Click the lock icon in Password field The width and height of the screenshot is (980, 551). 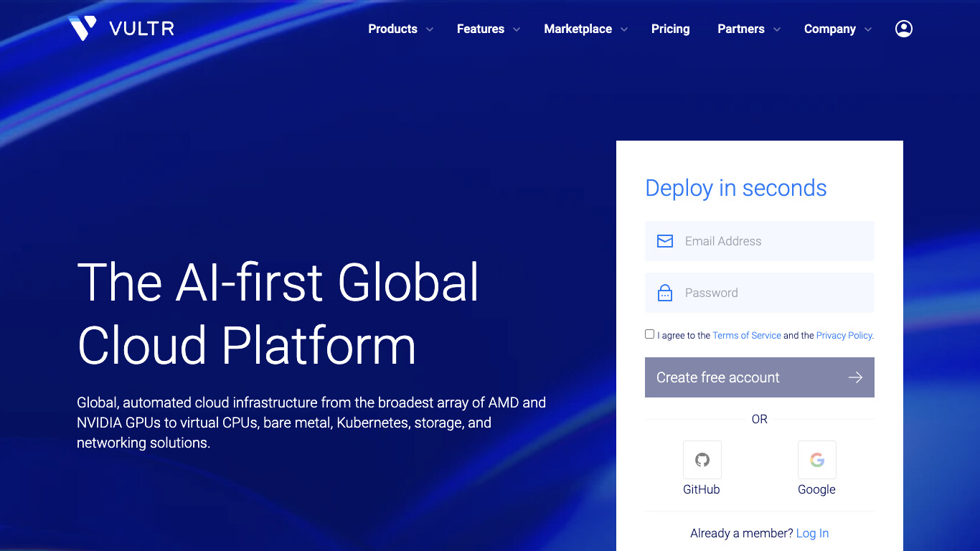coord(665,293)
